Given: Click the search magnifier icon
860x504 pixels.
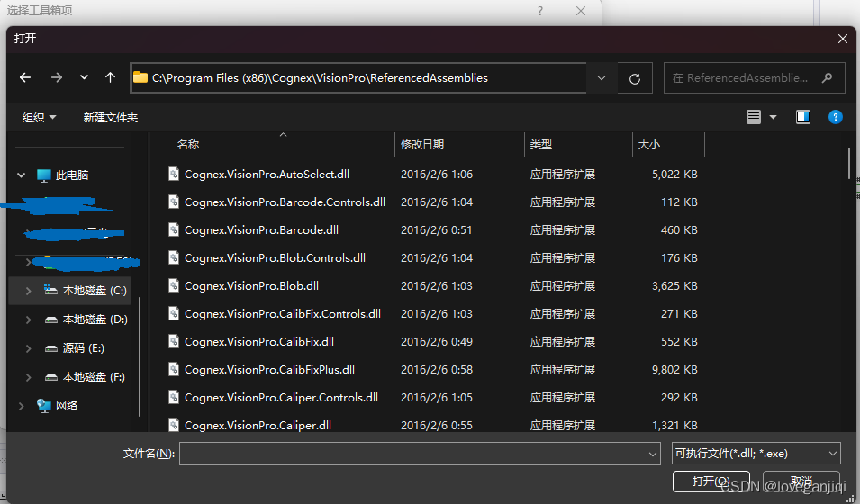Looking at the screenshot, I should (x=827, y=78).
